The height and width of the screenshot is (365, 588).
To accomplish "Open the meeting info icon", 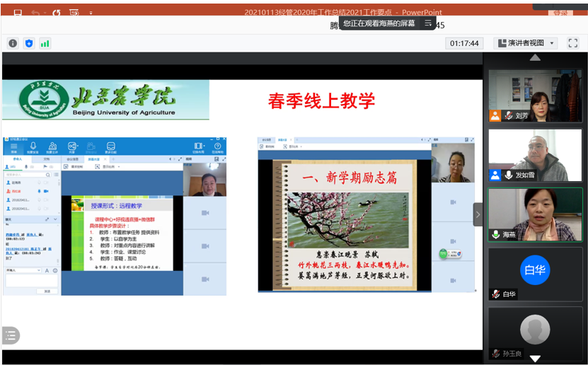I will (x=13, y=43).
